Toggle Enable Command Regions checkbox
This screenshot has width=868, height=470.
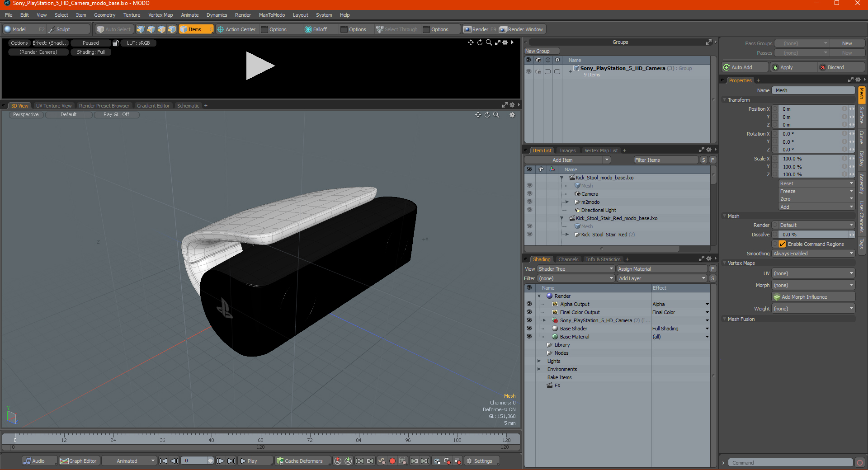782,244
